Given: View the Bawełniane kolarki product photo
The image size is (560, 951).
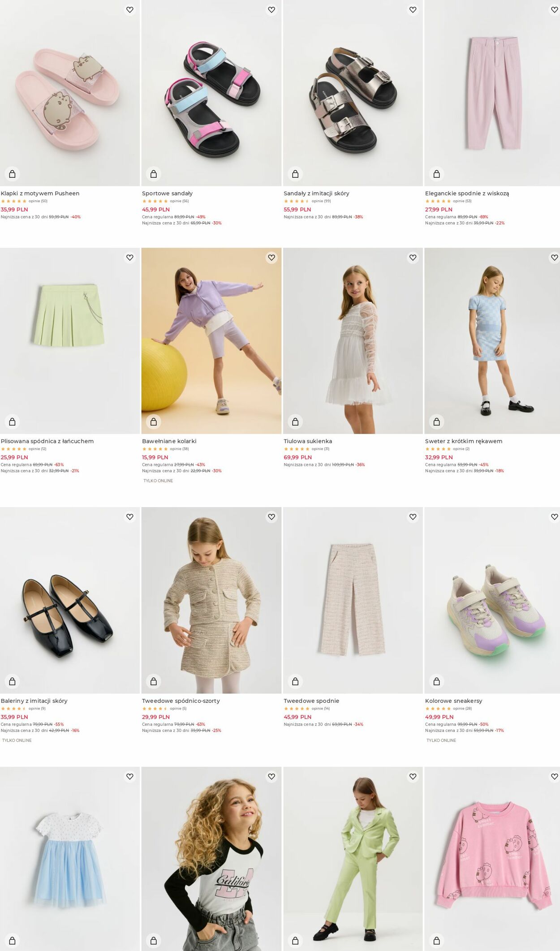Looking at the screenshot, I should [211, 341].
